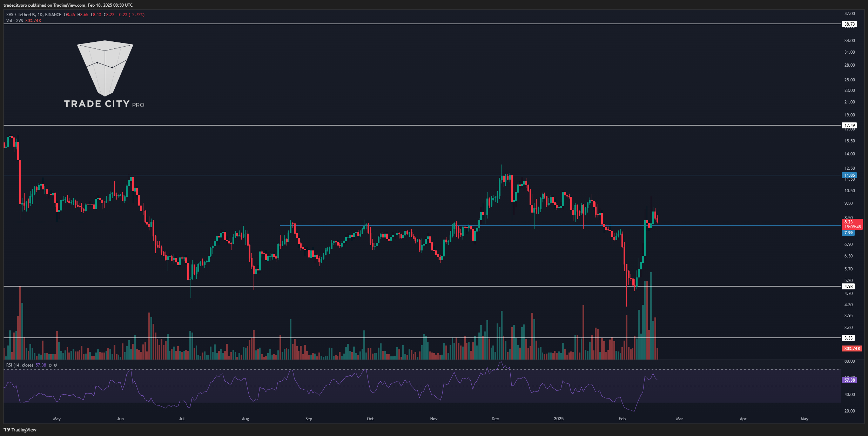Viewport: 868px width, 436px height.
Task: Select the XVS / TetherUS symbol title
Action: click(x=34, y=15)
